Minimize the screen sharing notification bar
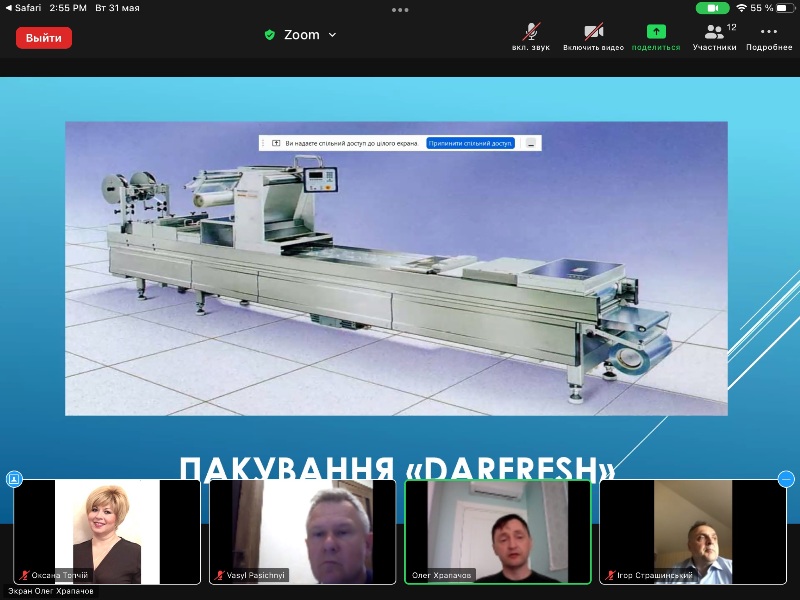Image resolution: width=800 pixels, height=600 pixels. click(532, 143)
